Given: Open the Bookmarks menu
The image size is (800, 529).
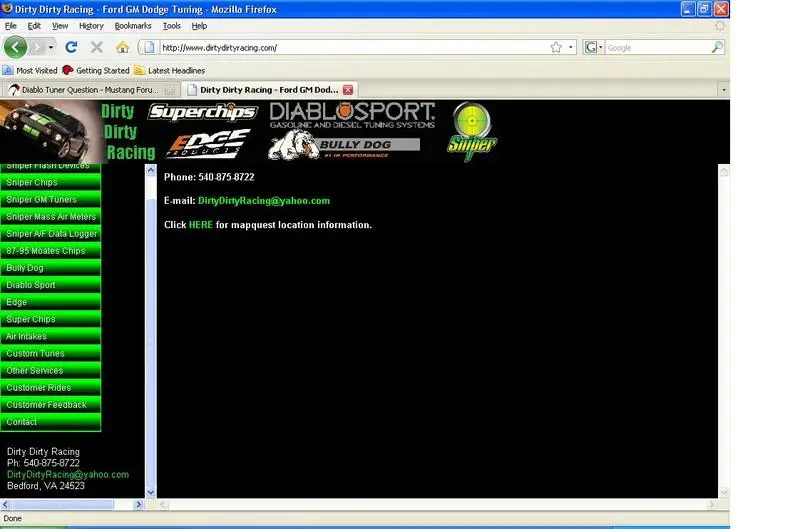Looking at the screenshot, I should pos(133,26).
